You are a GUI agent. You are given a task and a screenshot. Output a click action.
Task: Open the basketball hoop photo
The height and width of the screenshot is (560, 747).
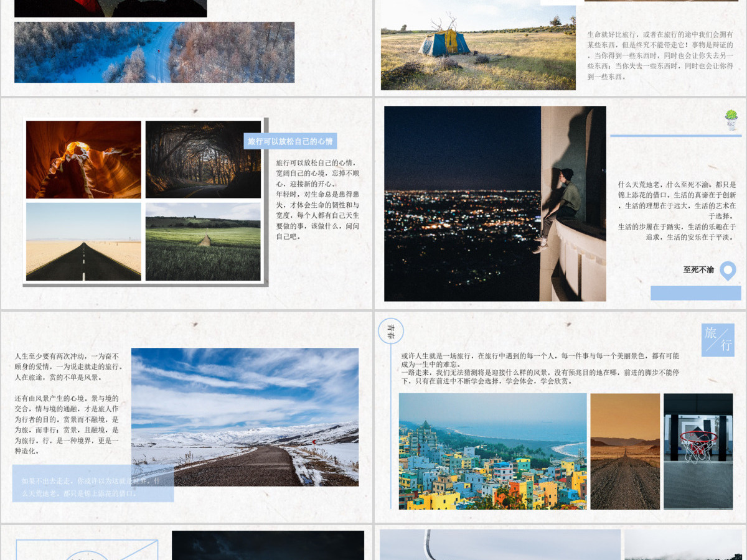tap(698, 451)
